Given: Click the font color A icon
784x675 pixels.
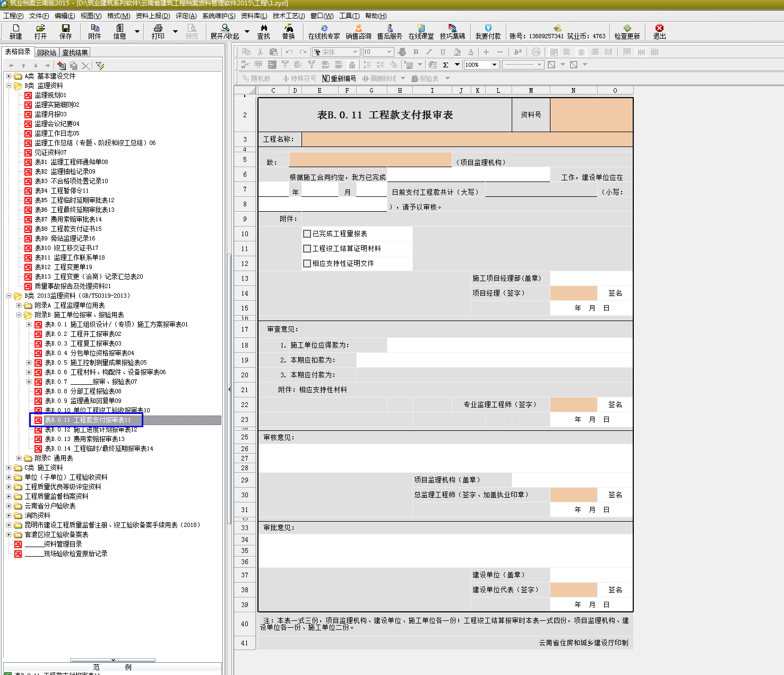Looking at the screenshot, I should click(x=471, y=52).
